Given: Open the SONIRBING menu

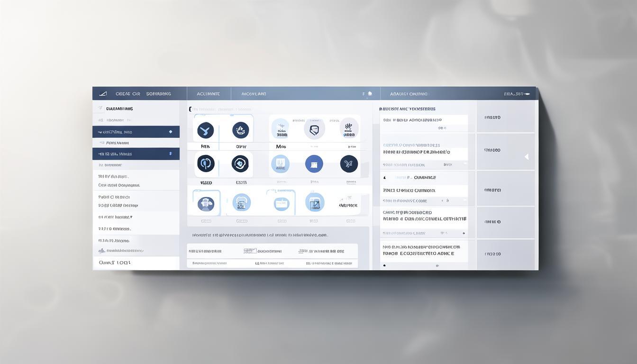Looking at the screenshot, I should click(159, 94).
